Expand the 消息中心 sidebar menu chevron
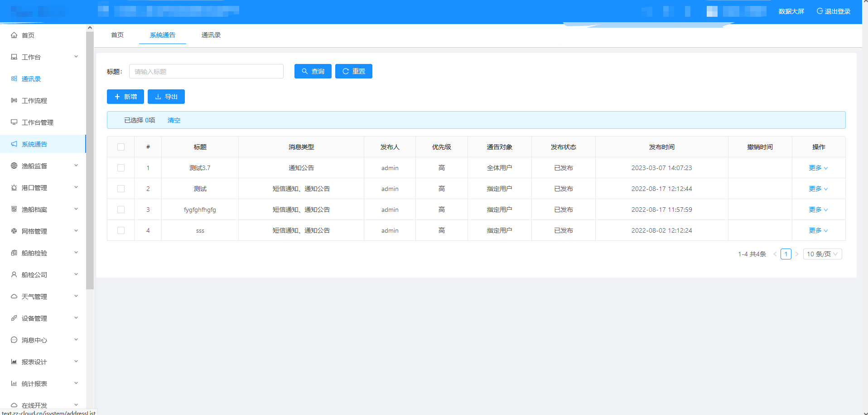Image resolution: width=868 pixels, height=415 pixels. [x=76, y=340]
